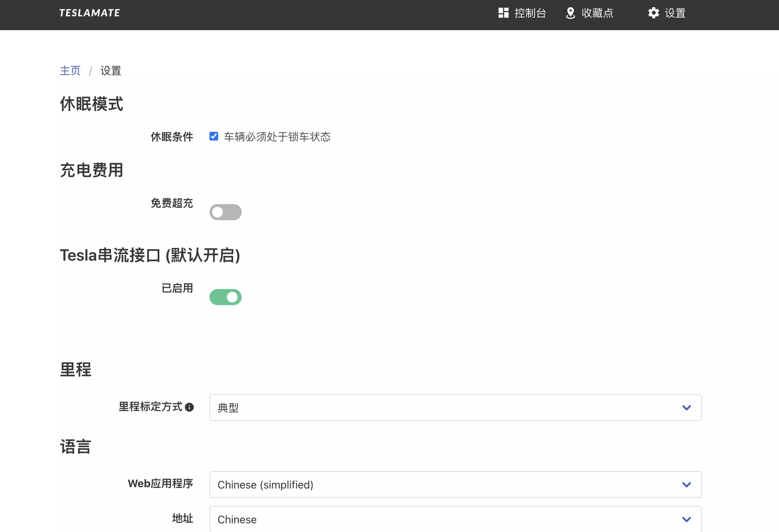This screenshot has height=532, width=779.
Task: Click the 语言 section heading
Action: pos(76,446)
